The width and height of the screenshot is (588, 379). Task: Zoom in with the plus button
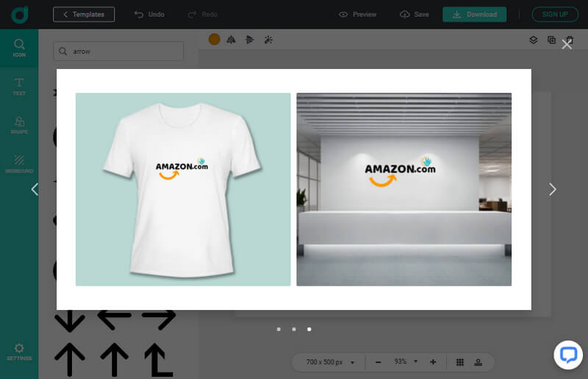(433, 362)
